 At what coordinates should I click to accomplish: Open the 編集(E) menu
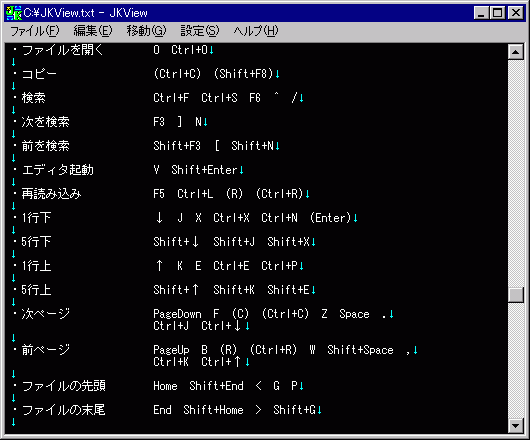[93, 31]
